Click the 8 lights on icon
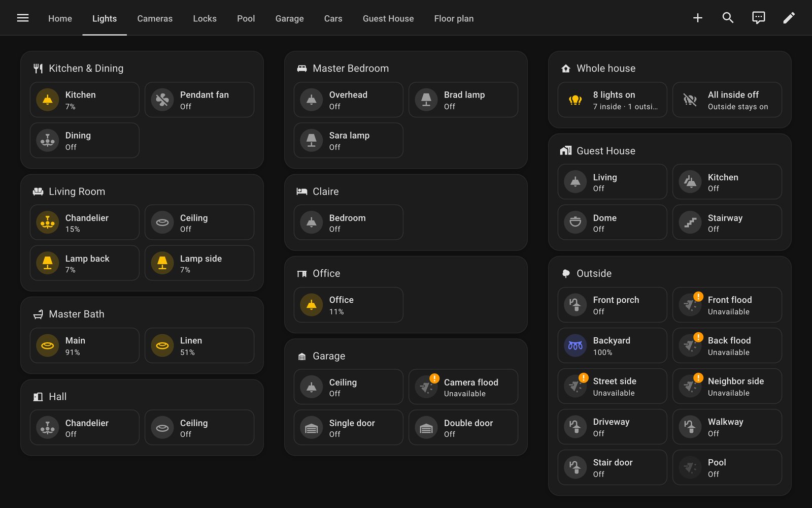812x508 pixels. [576, 100]
